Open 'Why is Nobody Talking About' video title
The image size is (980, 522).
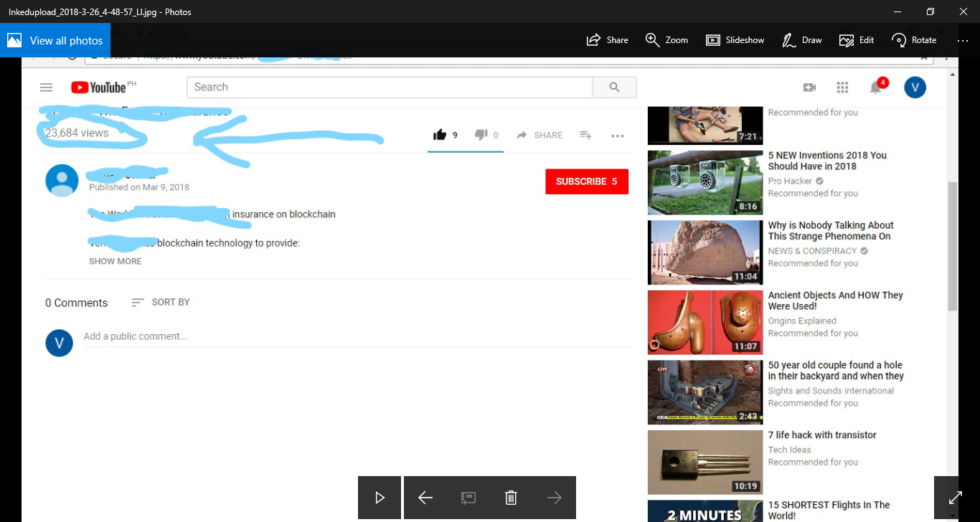(831, 231)
